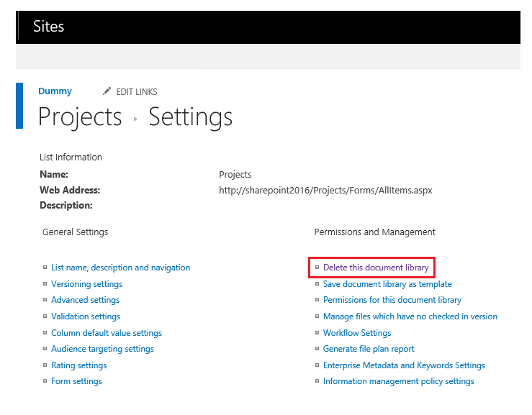The width and height of the screenshot is (532, 415).
Task: Select Audience targeting settings
Action: point(102,349)
